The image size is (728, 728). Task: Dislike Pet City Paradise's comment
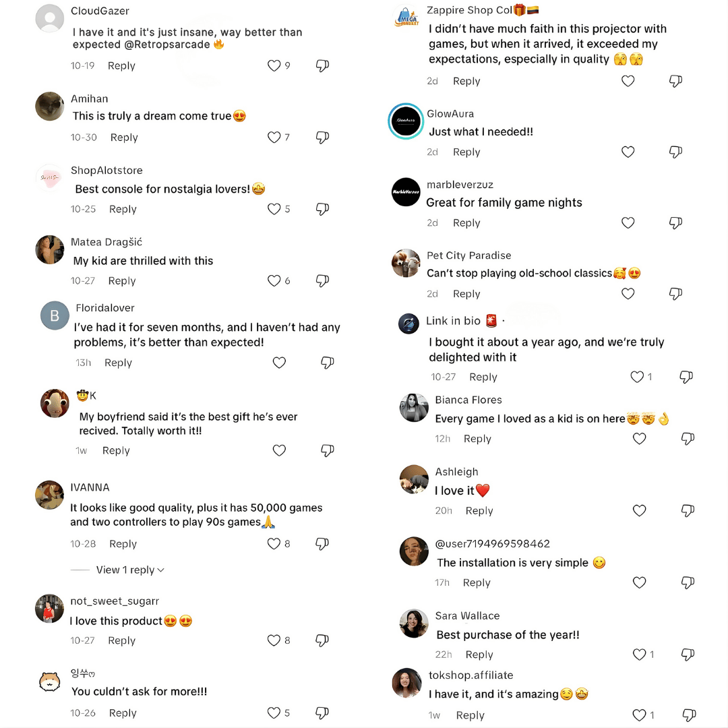(x=675, y=294)
